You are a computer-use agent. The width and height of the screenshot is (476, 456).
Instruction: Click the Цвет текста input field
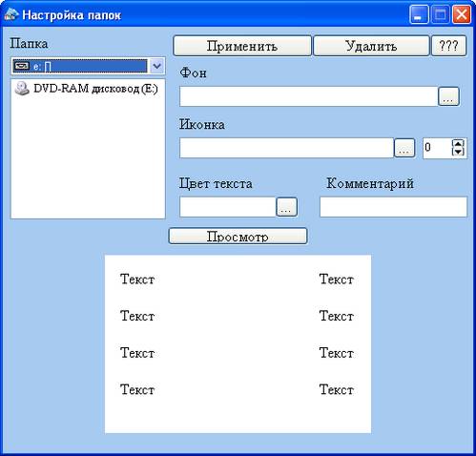(x=227, y=207)
